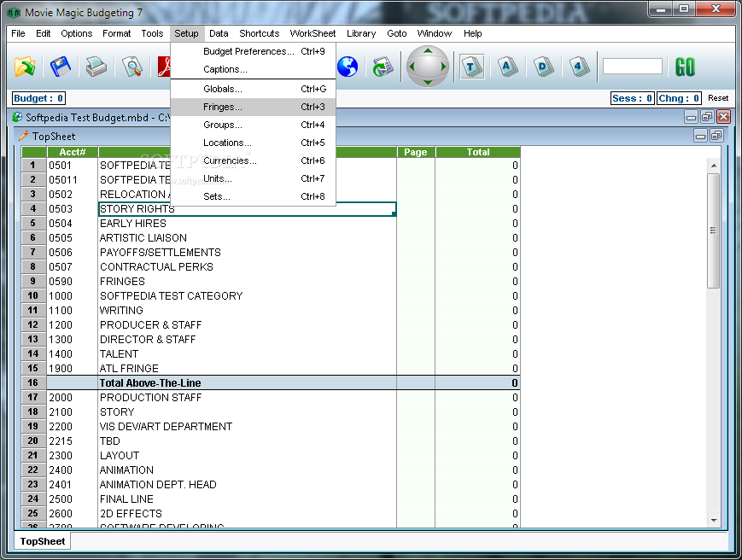Click the Chng value box
742x560 pixels.
[679, 98]
